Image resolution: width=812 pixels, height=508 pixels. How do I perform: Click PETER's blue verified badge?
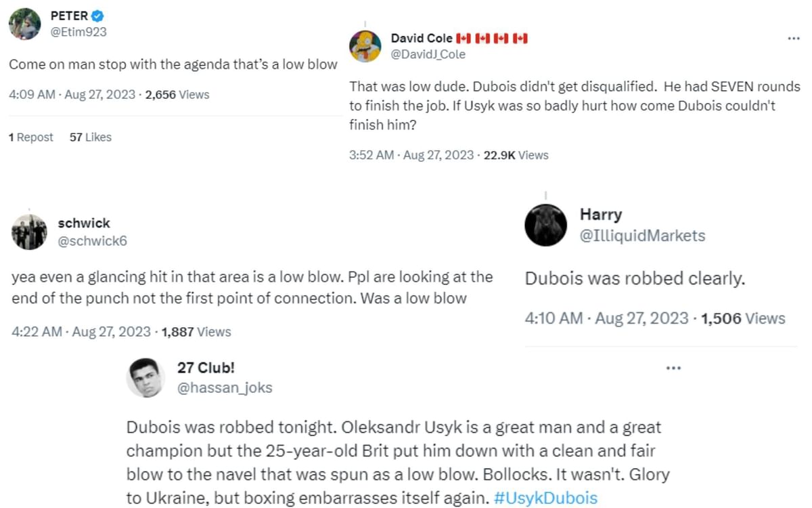click(98, 16)
